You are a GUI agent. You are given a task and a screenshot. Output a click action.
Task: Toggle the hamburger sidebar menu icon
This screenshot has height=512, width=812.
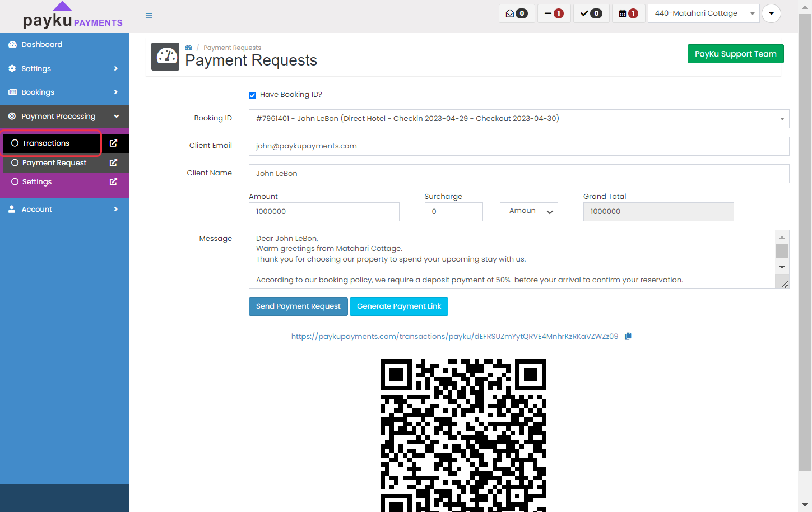(149, 16)
